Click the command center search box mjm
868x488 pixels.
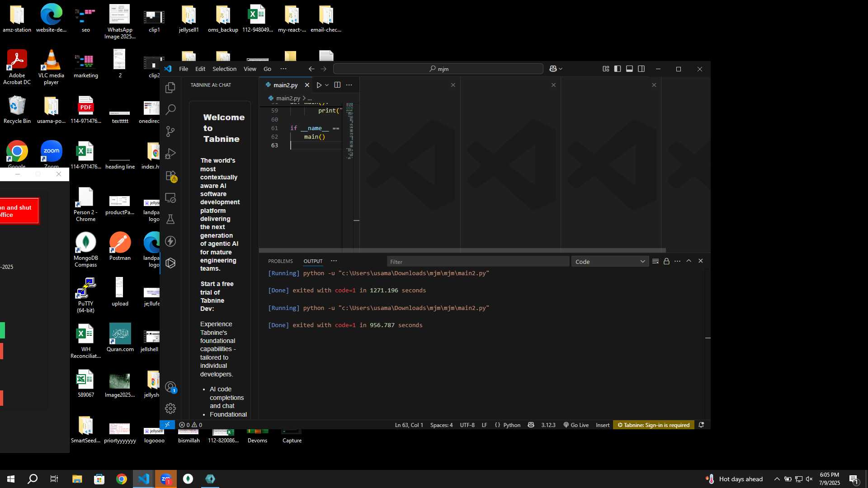tap(438, 69)
